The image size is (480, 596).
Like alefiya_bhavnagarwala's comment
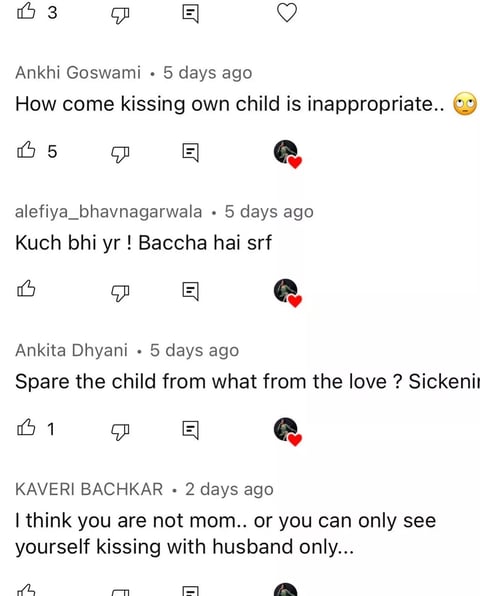point(26,289)
